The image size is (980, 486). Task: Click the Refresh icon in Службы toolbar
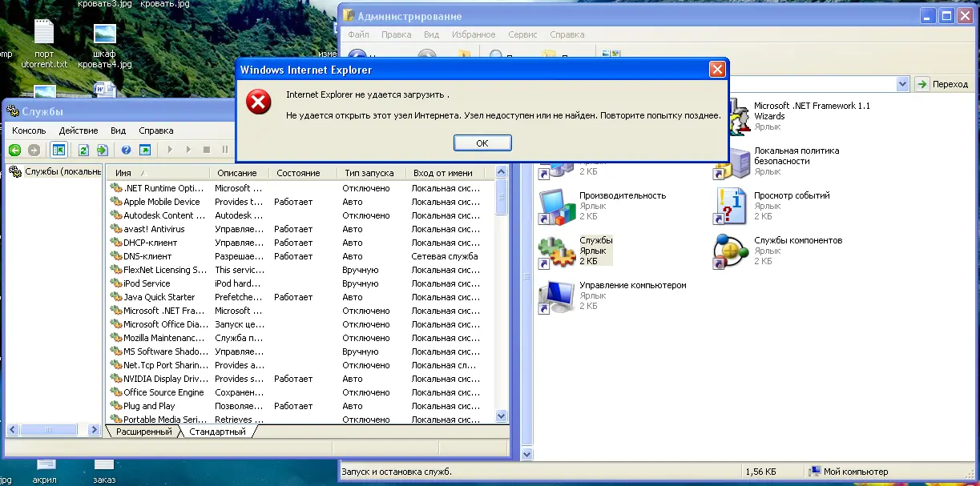83,150
